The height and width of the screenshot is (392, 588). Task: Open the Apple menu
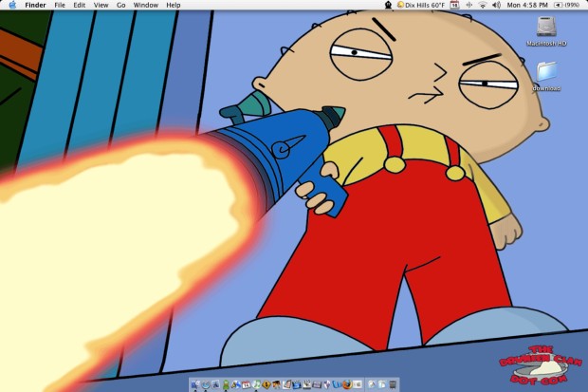coord(12,5)
